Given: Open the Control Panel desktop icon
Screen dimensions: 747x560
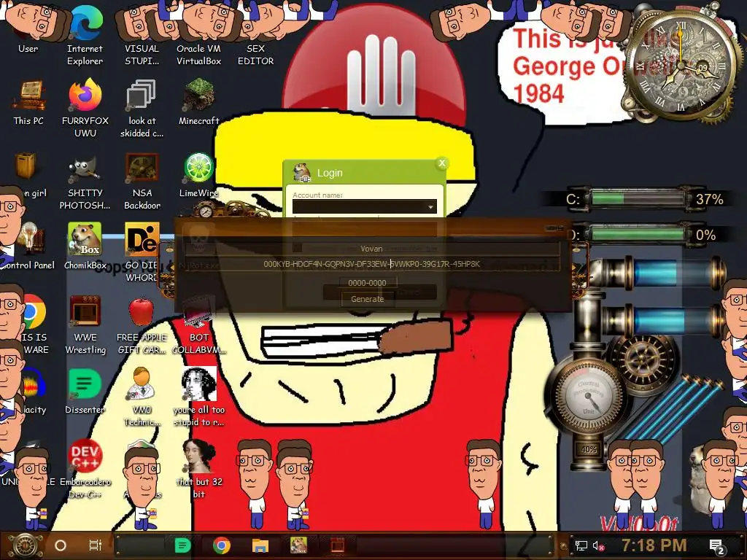Looking at the screenshot, I should 28,246.
